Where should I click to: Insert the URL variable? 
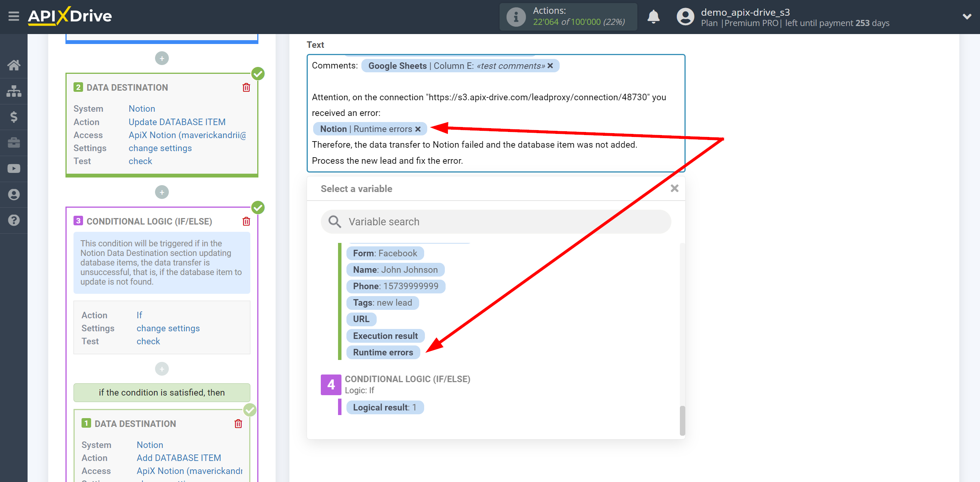click(361, 319)
